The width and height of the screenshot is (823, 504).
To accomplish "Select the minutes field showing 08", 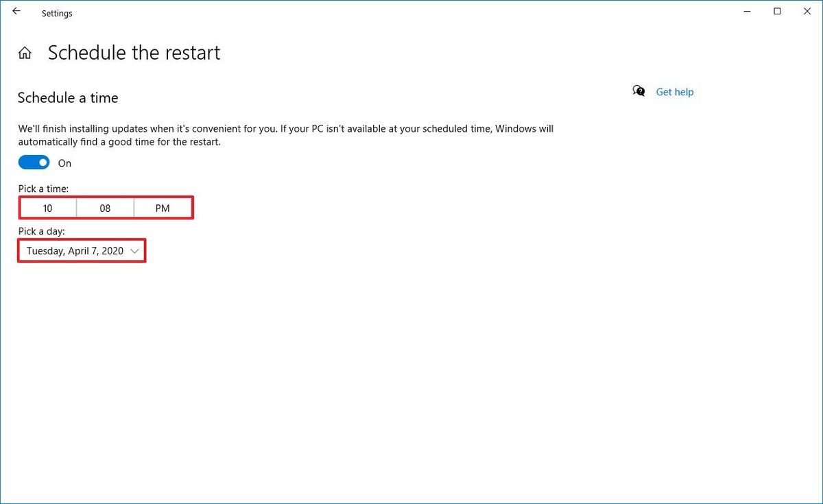I will click(x=105, y=208).
